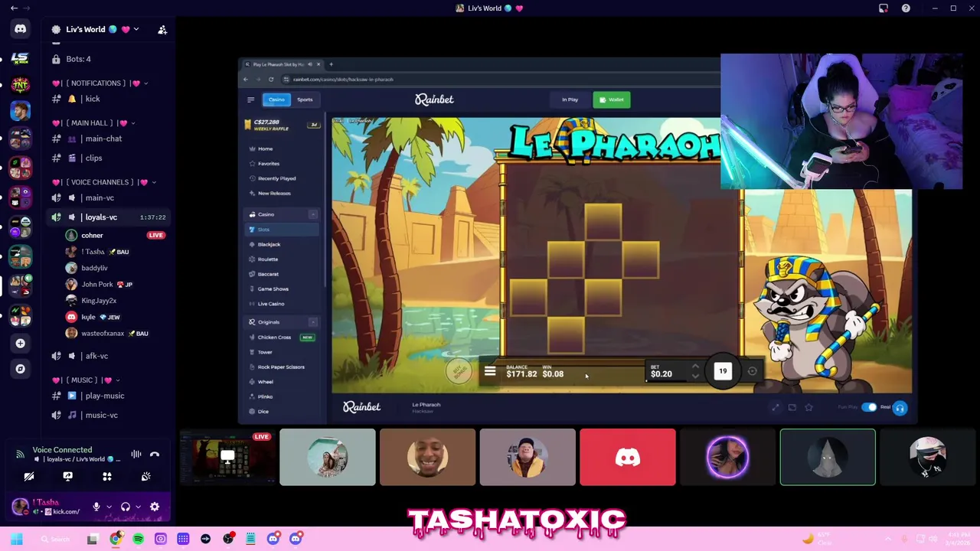The height and width of the screenshot is (551, 980).
Task: Switch Fun Play / Real toggle
Action: [x=869, y=407]
